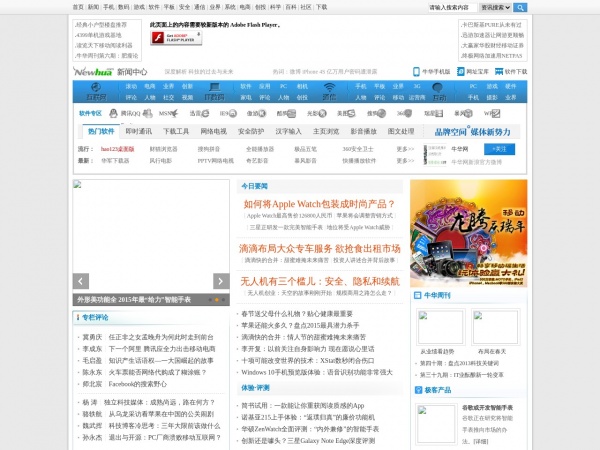Open 华硕ZenWatch全面评测 review

310,429
